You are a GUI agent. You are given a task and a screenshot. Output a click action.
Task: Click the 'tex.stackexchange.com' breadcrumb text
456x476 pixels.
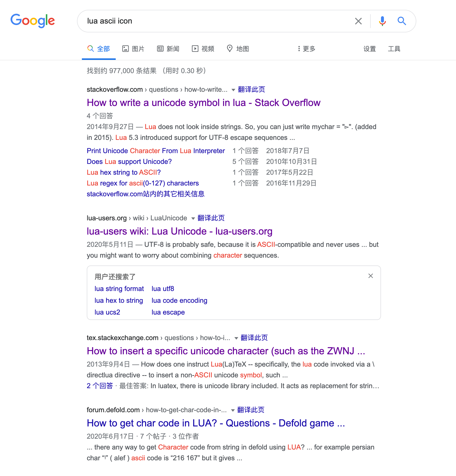(123, 338)
